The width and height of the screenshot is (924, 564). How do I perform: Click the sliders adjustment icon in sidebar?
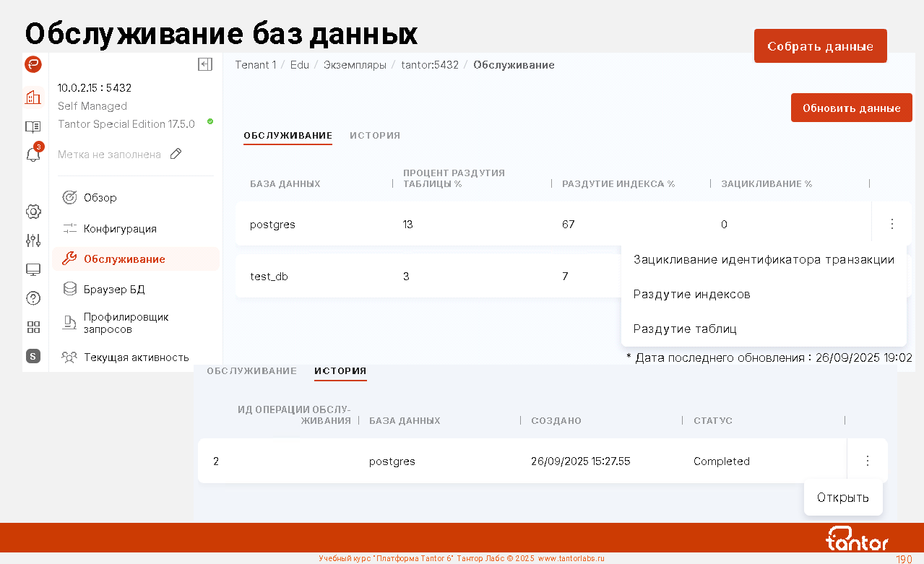(33, 240)
